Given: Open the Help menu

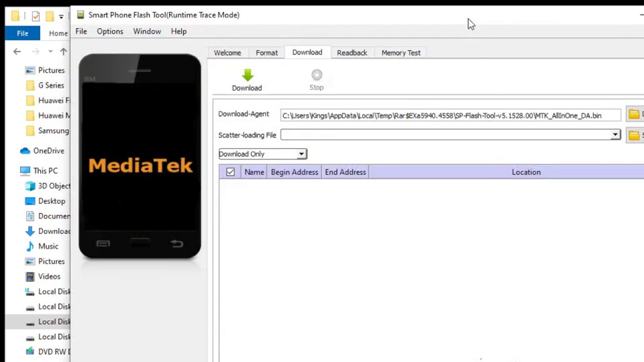Looking at the screenshot, I should (x=179, y=31).
